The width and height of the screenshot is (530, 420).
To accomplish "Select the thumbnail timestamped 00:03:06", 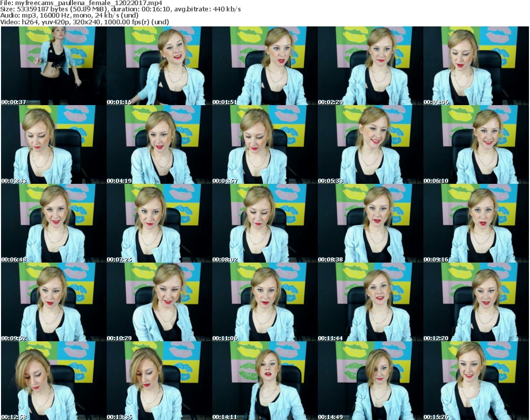I will (476, 66).
